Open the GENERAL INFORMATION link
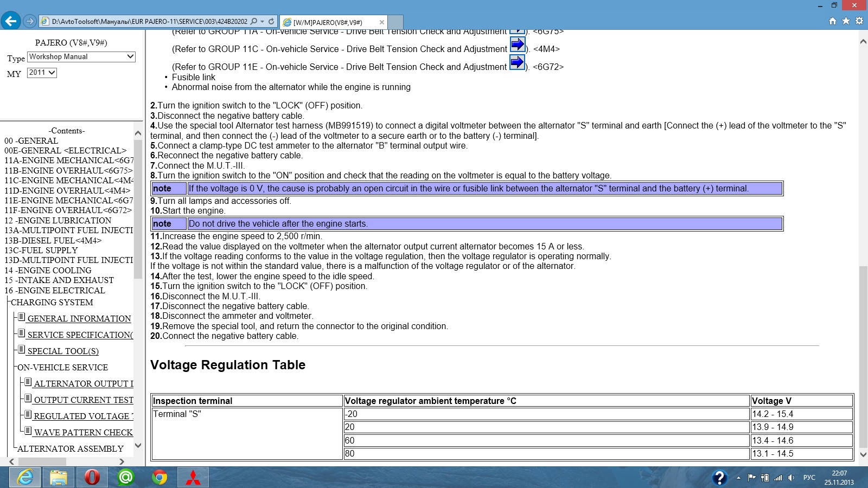The image size is (868, 488). tap(79, 319)
